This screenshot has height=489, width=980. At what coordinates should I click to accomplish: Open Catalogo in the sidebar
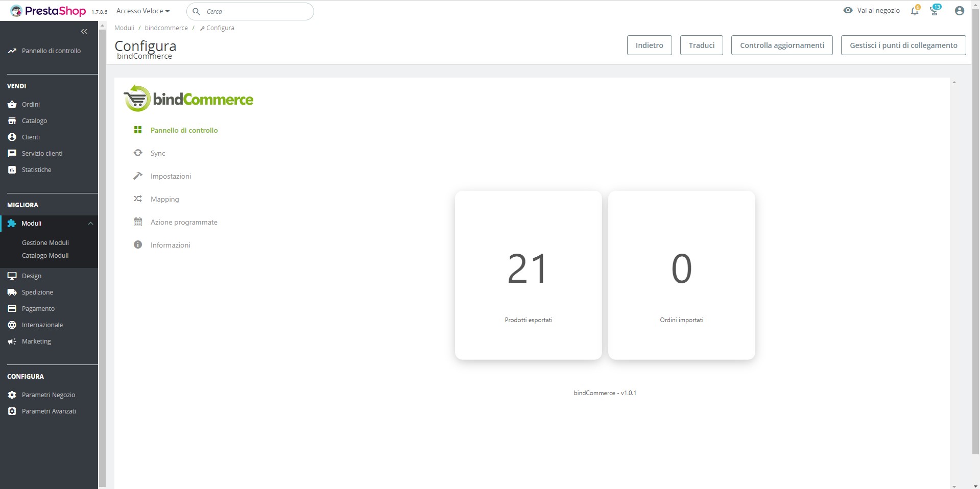[x=34, y=121]
